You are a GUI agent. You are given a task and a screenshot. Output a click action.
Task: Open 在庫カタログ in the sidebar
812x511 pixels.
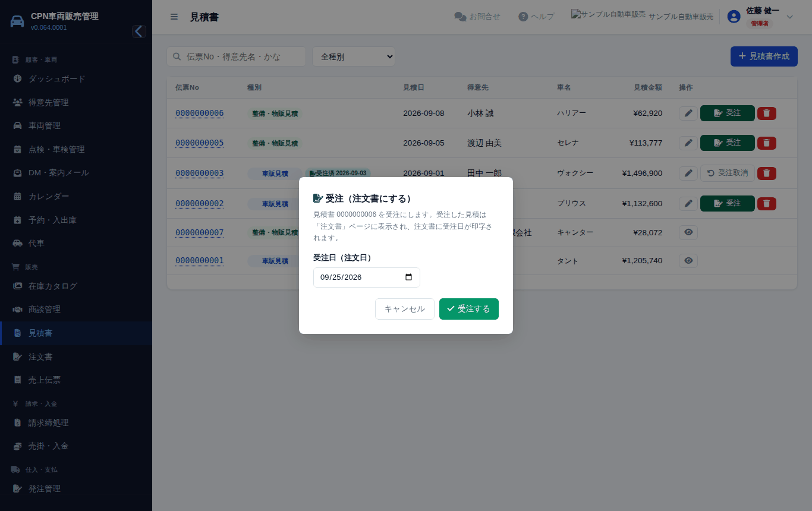pos(76,286)
